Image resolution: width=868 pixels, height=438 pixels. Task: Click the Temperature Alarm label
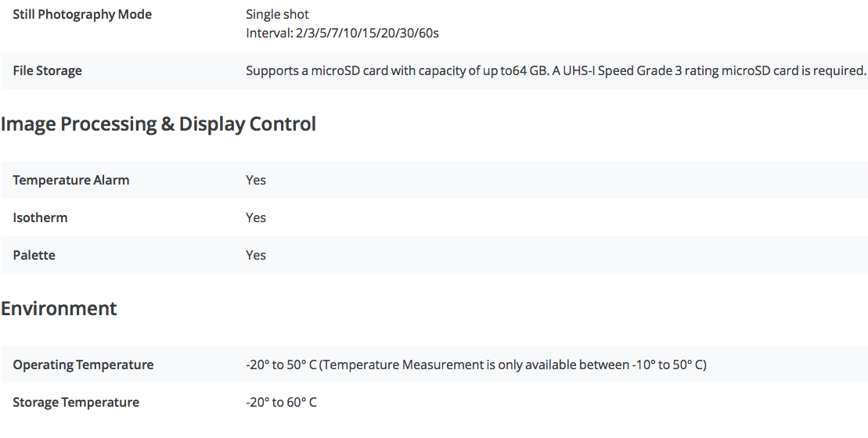click(x=71, y=181)
